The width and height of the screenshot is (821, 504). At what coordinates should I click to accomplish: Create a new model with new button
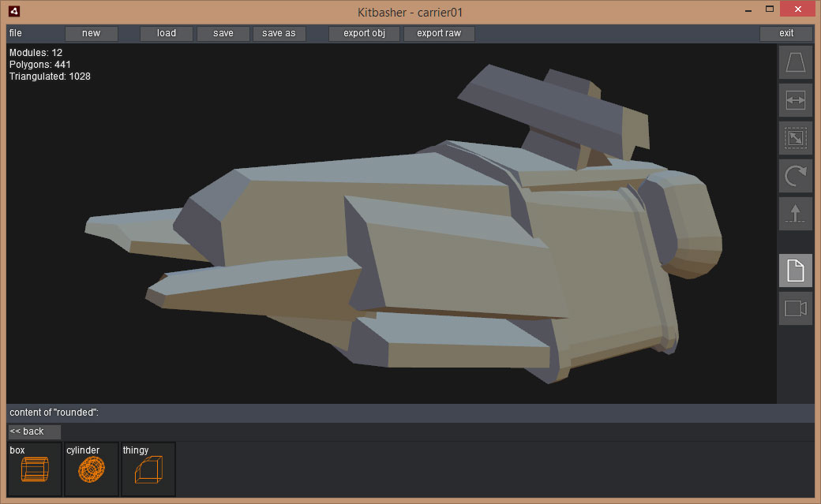(92, 33)
